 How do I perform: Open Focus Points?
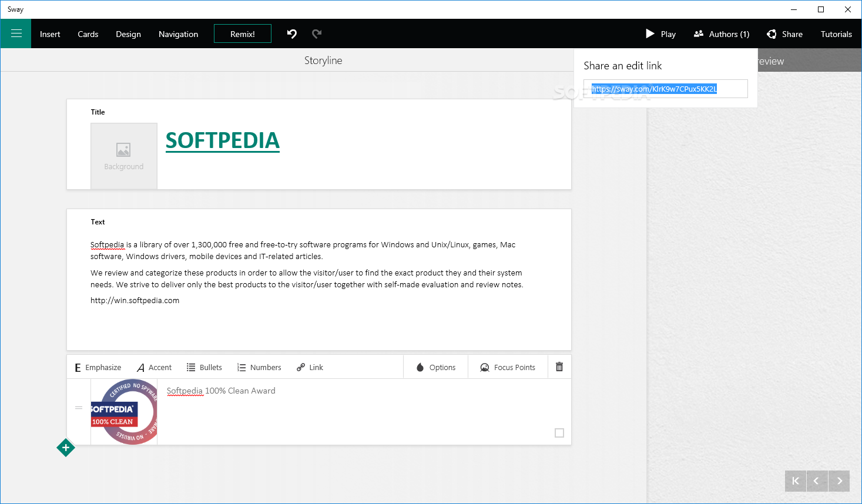[508, 367]
